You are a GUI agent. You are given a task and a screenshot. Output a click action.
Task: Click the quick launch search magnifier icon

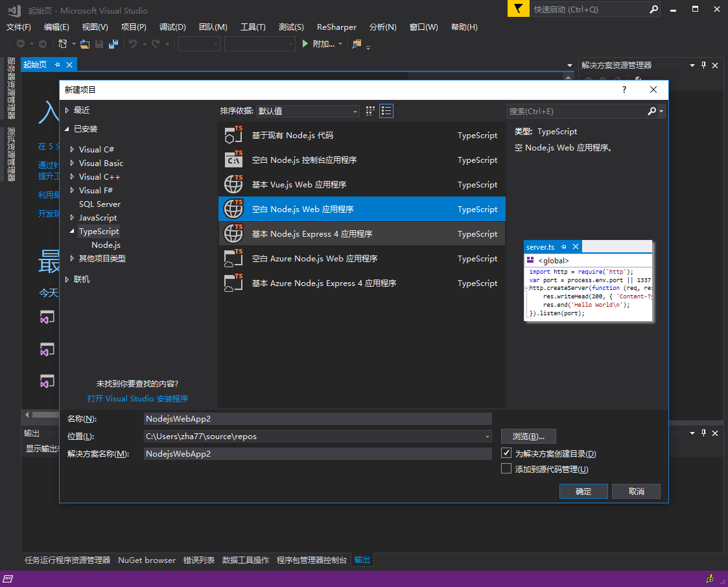(653, 9)
